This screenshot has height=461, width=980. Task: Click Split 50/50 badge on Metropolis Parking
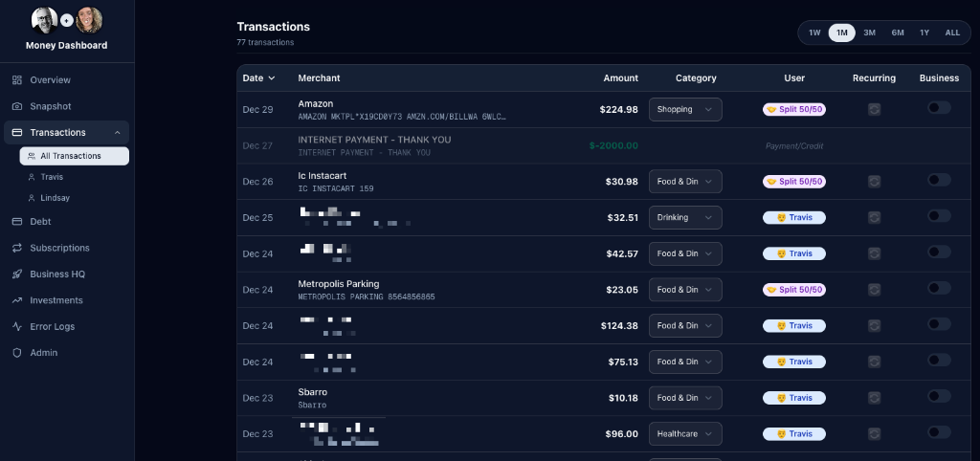pyautogui.click(x=793, y=289)
